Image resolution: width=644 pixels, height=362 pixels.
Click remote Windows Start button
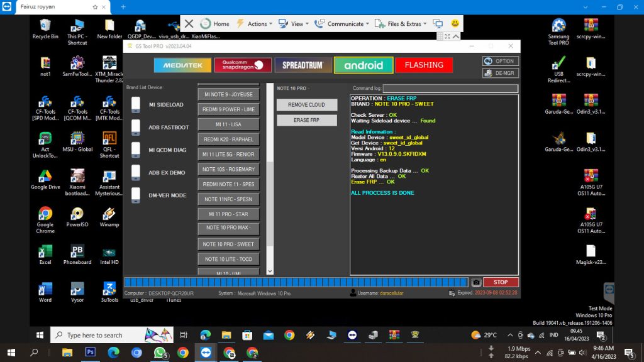40,336
